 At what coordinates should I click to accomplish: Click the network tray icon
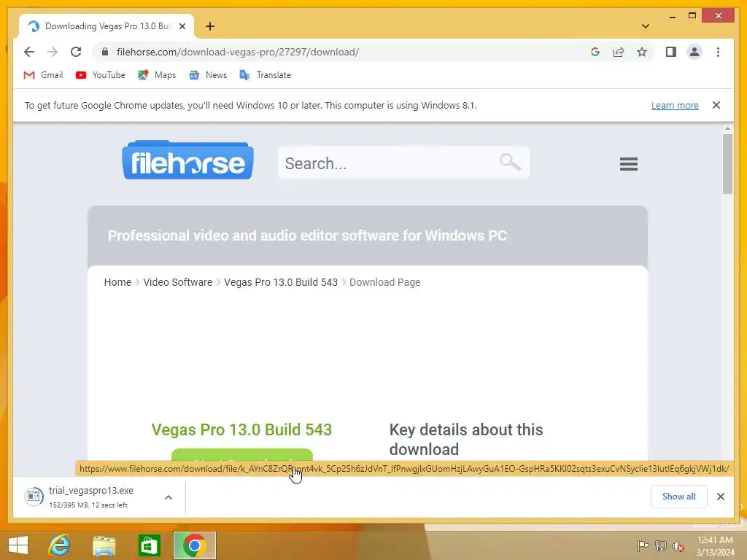[661, 545]
